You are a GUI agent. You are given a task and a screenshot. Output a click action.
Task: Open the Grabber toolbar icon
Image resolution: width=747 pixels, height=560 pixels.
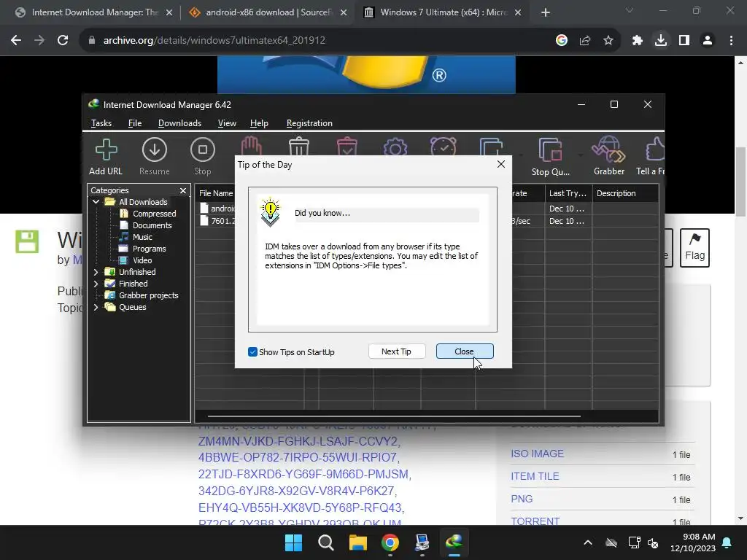coord(609,157)
